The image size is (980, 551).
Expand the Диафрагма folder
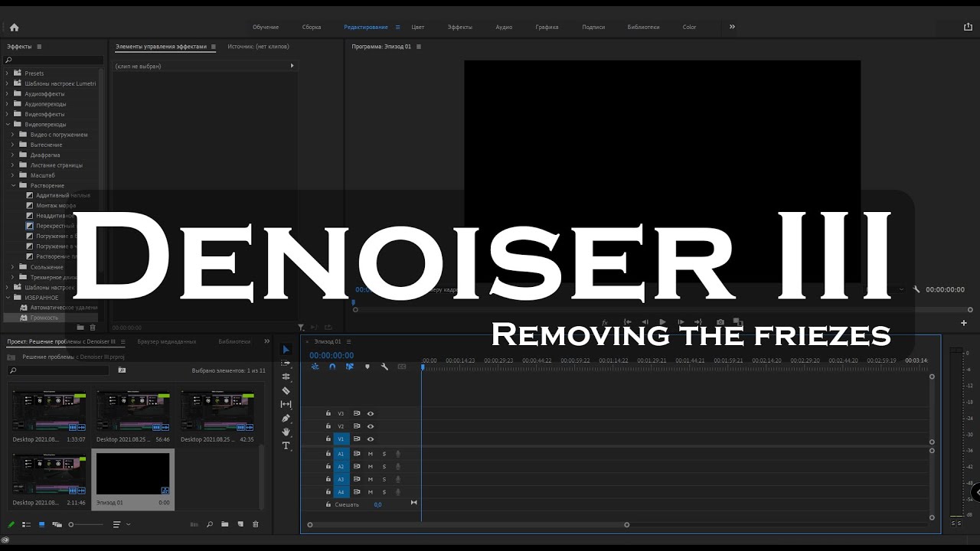(14, 155)
